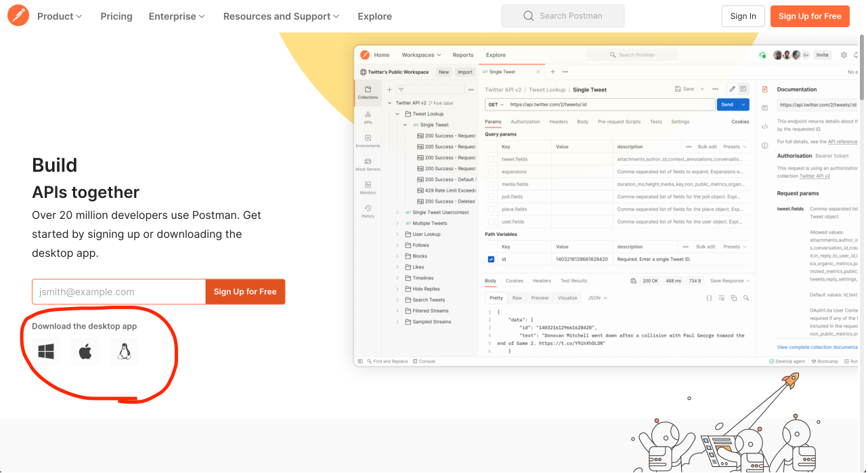
Task: Download the macOS desktop app
Action: pos(85,352)
